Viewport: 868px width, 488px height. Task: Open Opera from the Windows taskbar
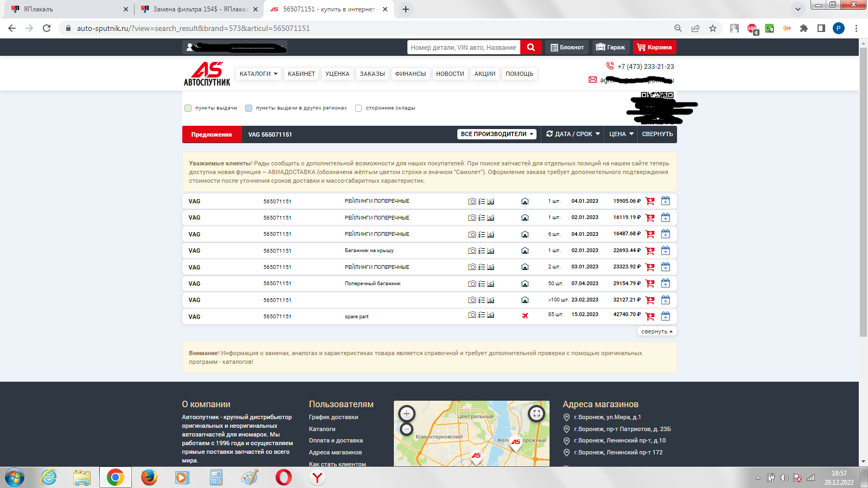click(x=283, y=477)
